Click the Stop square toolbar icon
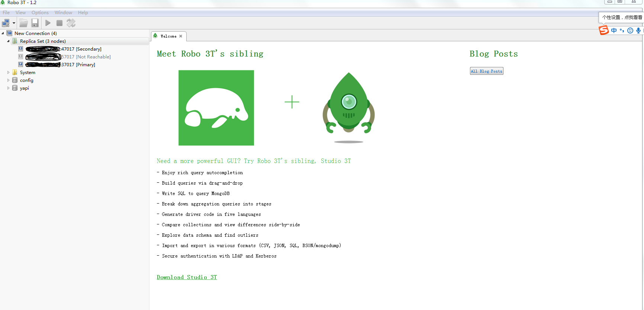The height and width of the screenshot is (310, 644). (x=59, y=23)
